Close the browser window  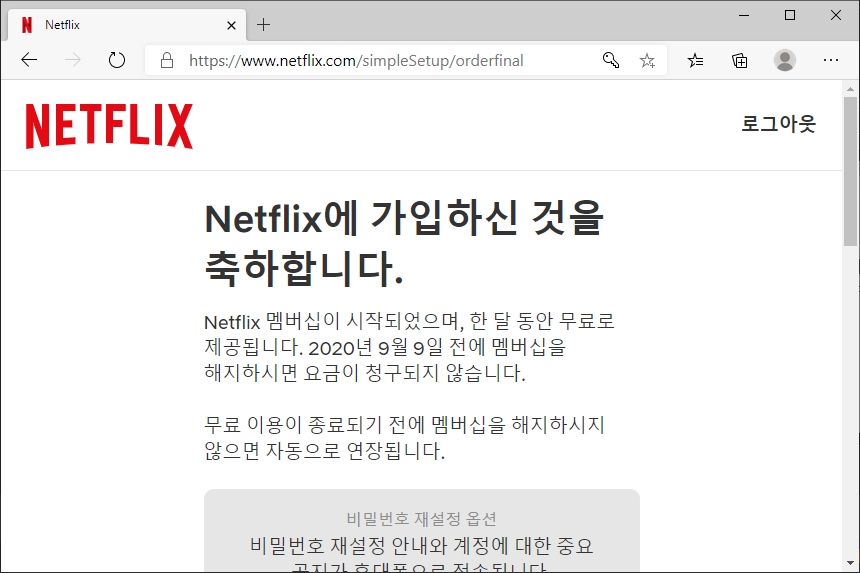(x=836, y=15)
